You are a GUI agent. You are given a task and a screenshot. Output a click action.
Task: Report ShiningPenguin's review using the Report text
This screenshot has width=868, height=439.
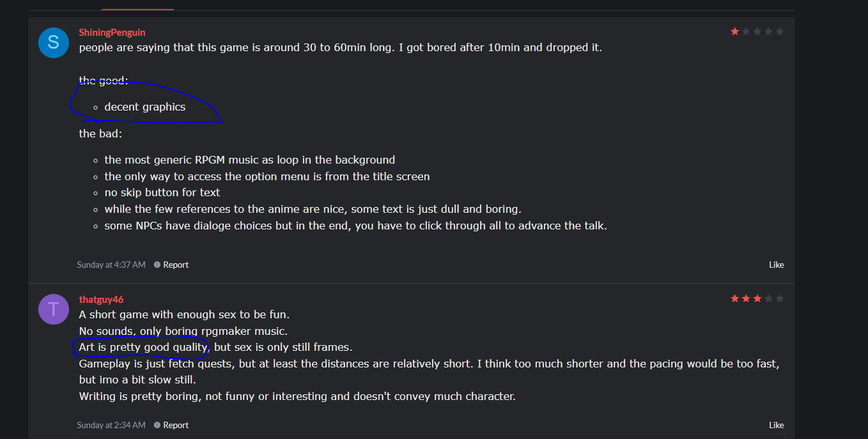[x=176, y=265]
